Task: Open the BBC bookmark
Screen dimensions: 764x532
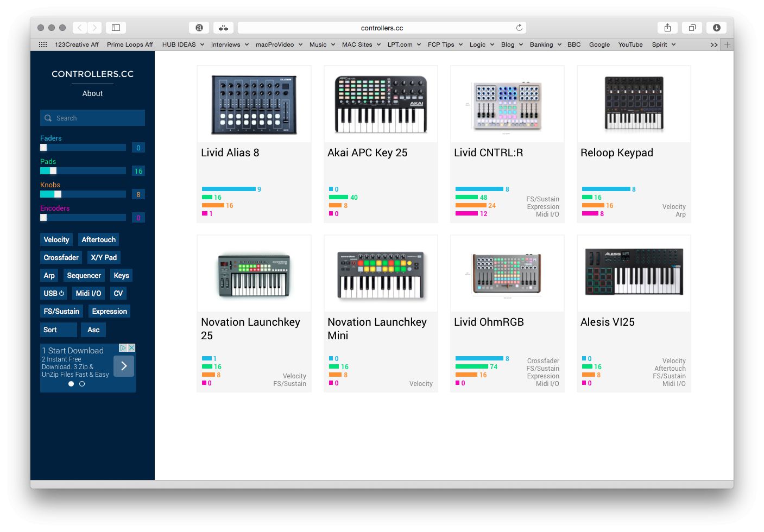Action: click(x=574, y=45)
